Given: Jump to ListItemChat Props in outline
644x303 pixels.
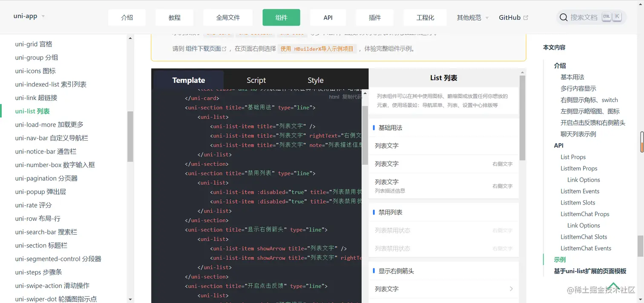Looking at the screenshot, I should pos(585,214).
